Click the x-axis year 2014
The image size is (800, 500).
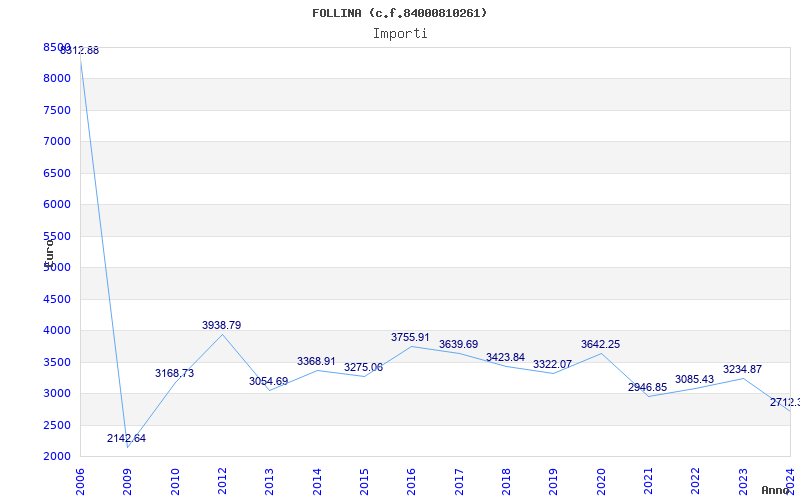pyautogui.click(x=317, y=482)
